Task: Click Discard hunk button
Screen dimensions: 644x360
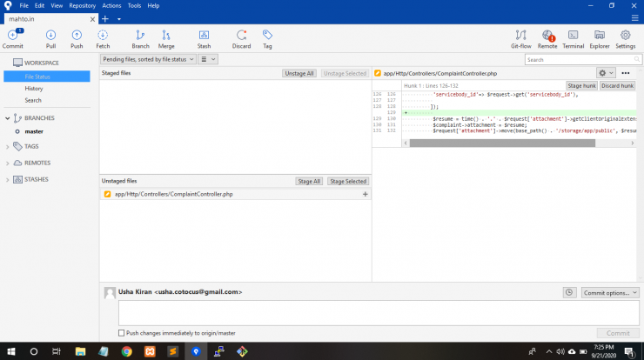Action: (x=617, y=85)
